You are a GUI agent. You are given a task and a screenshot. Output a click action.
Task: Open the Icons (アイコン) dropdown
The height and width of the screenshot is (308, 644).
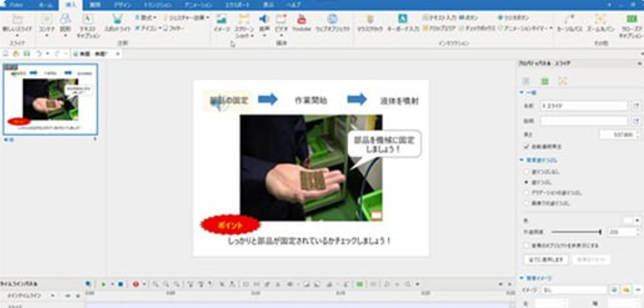148,28
